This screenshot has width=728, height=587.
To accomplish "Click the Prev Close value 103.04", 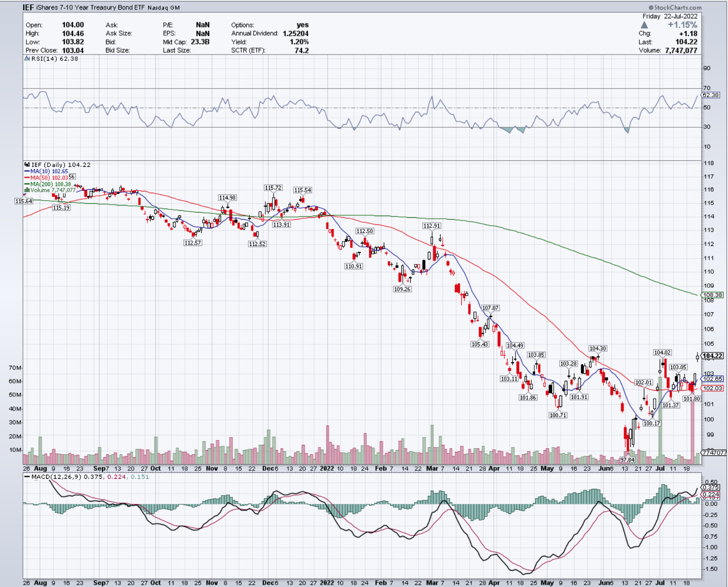I will [x=73, y=50].
